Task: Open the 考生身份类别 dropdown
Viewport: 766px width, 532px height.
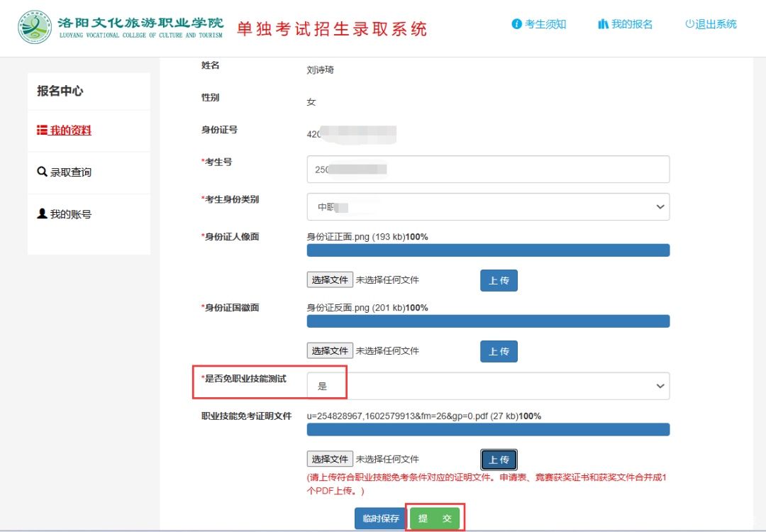Action: (x=488, y=207)
